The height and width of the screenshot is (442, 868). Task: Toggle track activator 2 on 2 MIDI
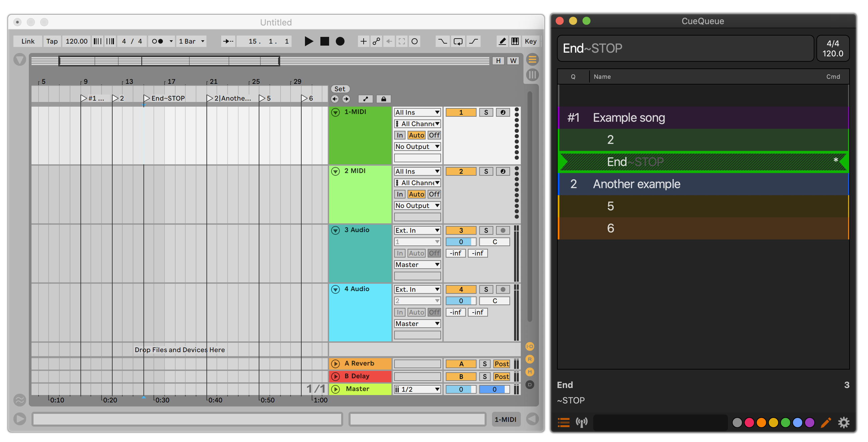(460, 171)
